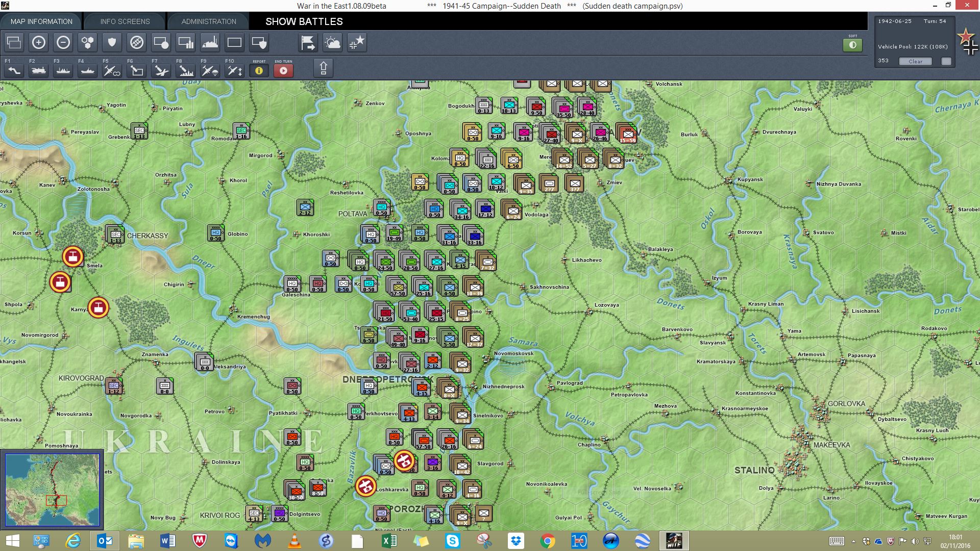
Task: Toggle the green SOFT factors button
Action: tap(852, 45)
